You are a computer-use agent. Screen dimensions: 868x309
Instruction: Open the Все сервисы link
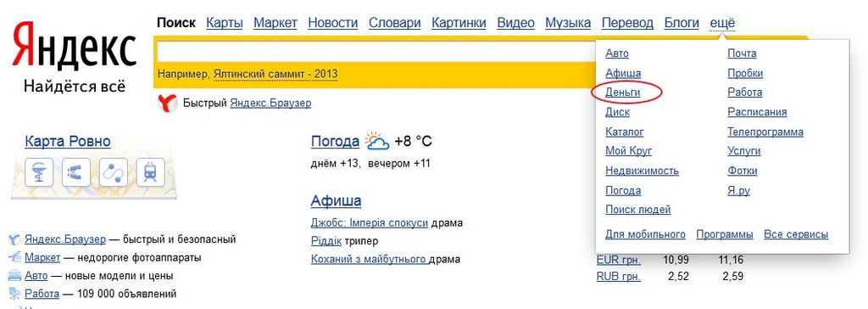pos(796,234)
